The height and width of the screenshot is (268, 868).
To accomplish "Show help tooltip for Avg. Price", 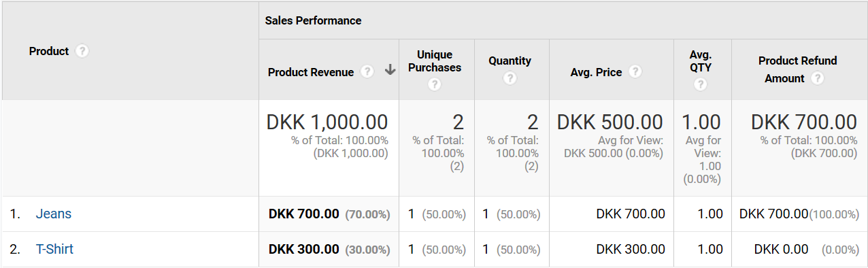I will click(x=635, y=71).
